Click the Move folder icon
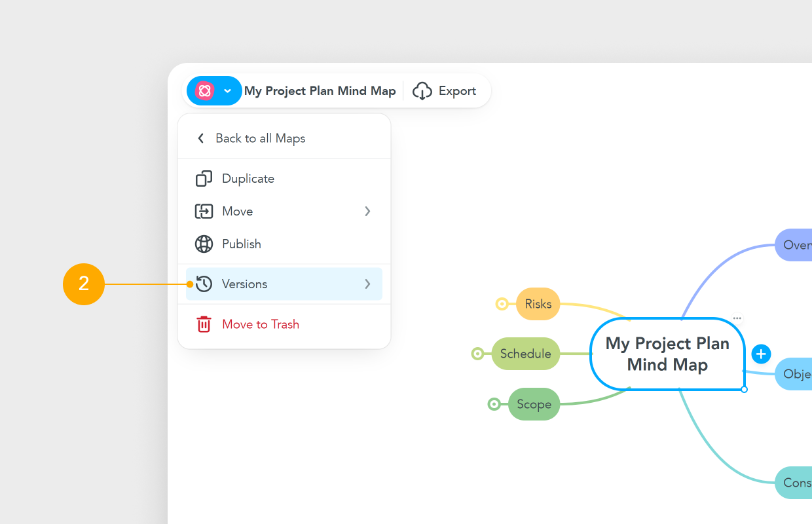Image resolution: width=812 pixels, height=524 pixels. click(x=204, y=212)
